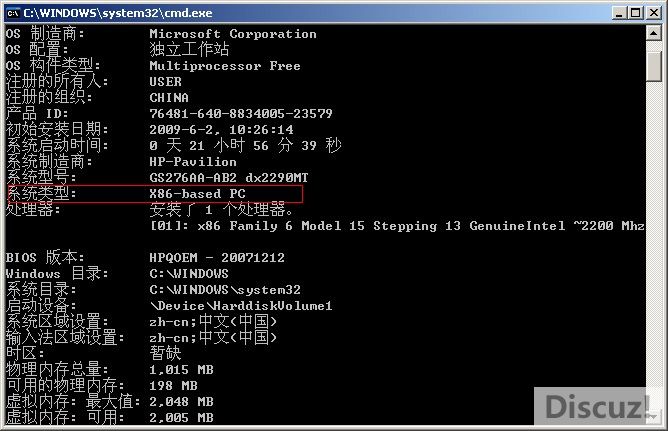668x431 pixels.
Task: Click the label '可用的物理内存:'
Action: click(65, 386)
